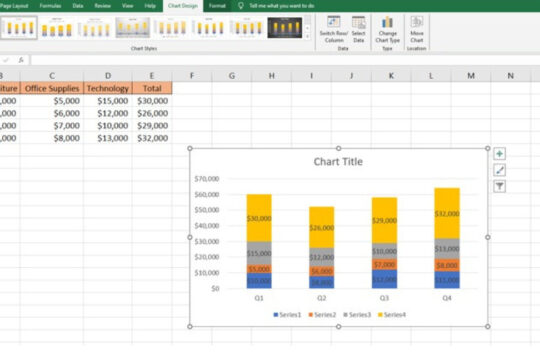Screen dimensions: 540x360
Task: Select column F header
Action: (192, 75)
